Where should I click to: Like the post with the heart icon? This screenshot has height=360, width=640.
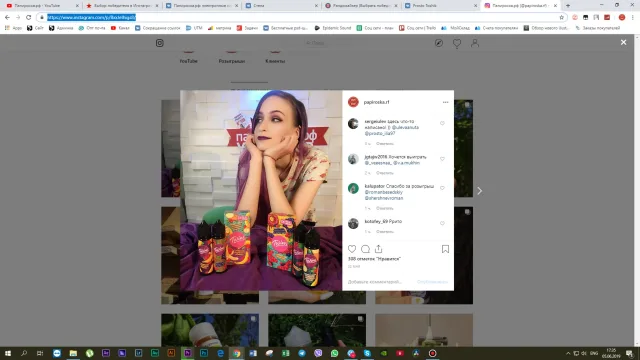(x=352, y=249)
